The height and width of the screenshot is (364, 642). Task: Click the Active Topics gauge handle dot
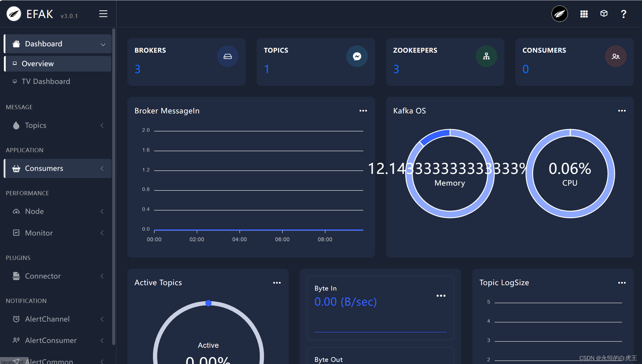(208, 303)
